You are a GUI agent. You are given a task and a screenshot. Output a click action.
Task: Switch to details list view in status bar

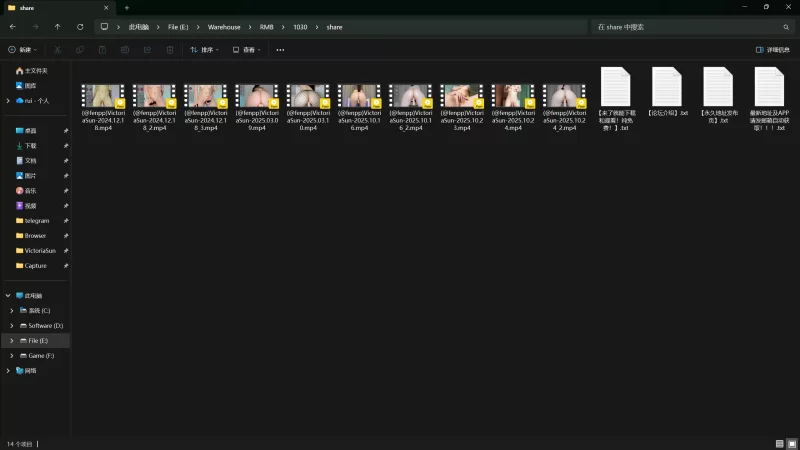779,443
